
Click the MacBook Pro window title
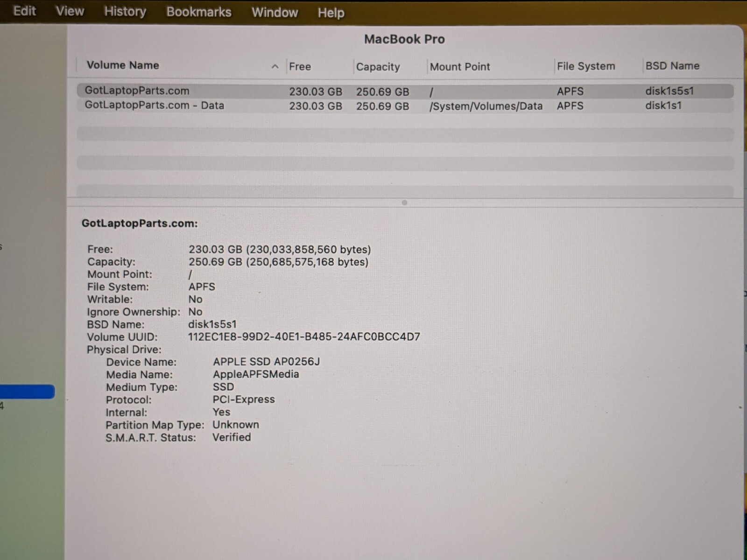(x=404, y=39)
